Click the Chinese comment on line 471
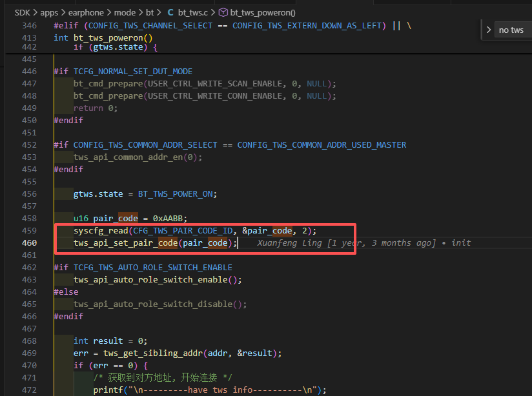 click(x=163, y=377)
